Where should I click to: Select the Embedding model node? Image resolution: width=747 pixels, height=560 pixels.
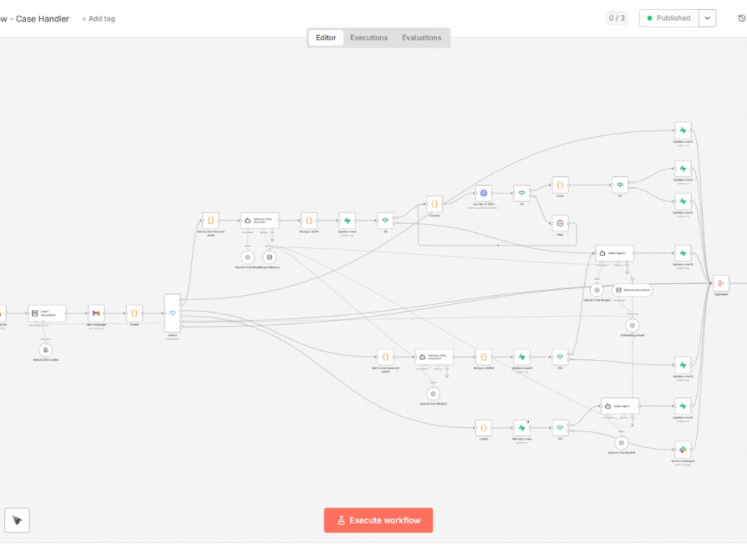point(632,326)
